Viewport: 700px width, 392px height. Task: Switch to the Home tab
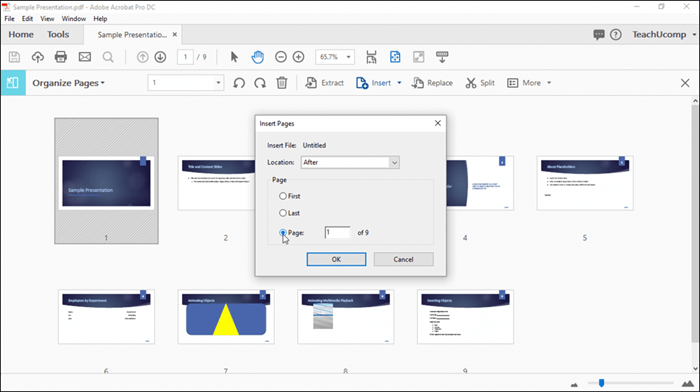coord(21,34)
